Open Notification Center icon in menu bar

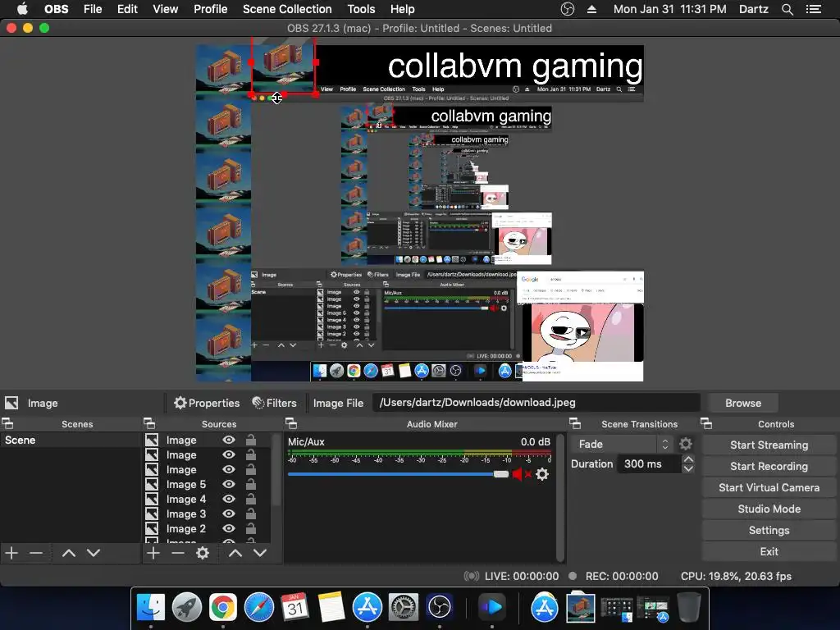[x=814, y=9]
